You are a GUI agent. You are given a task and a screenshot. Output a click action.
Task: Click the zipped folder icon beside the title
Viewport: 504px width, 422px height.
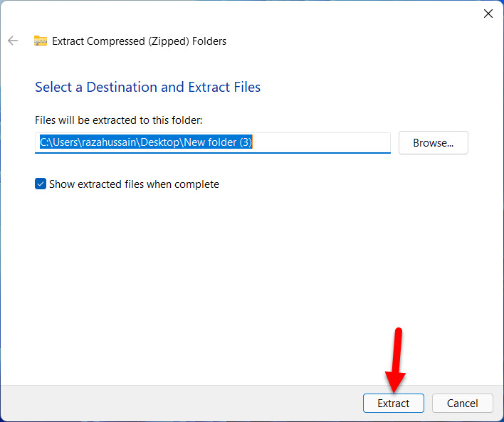(41, 41)
